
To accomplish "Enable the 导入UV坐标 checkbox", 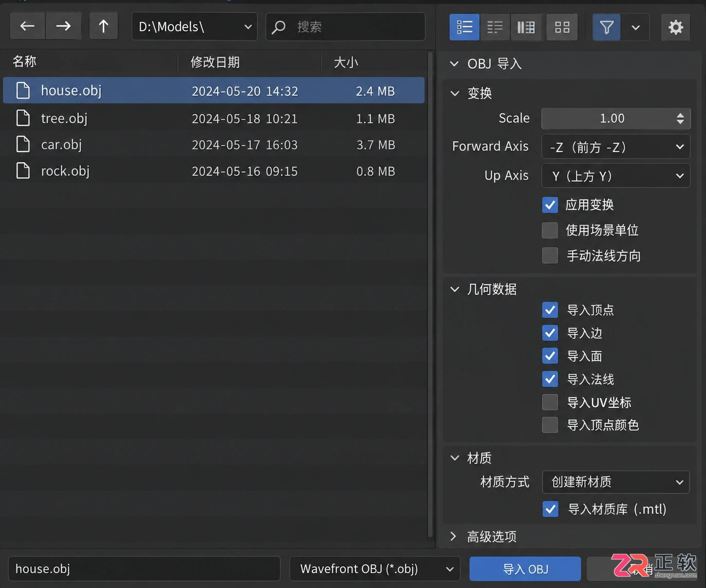I will (x=550, y=402).
